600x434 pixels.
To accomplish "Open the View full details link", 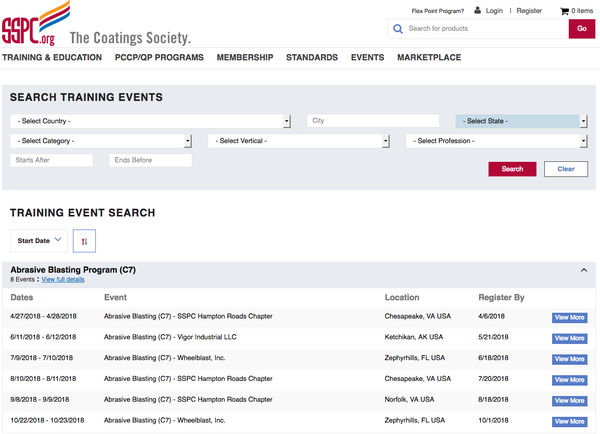I will pyautogui.click(x=63, y=279).
